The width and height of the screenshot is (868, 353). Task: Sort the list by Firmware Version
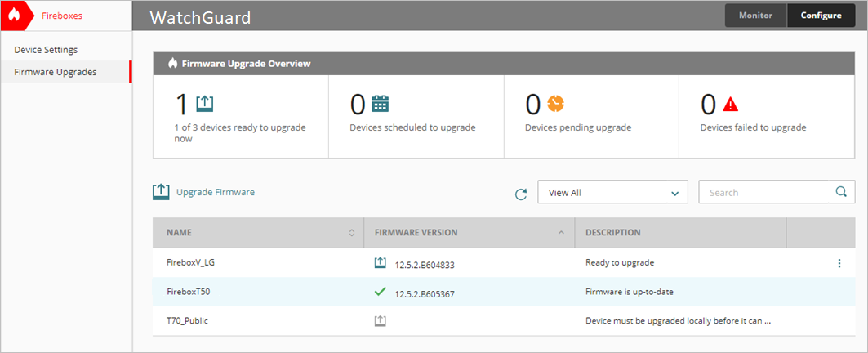(x=561, y=233)
